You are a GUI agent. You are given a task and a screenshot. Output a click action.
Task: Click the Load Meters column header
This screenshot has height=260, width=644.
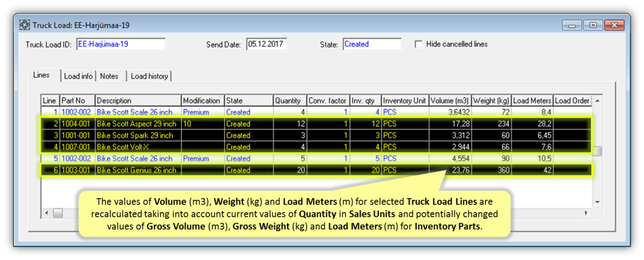tap(532, 101)
